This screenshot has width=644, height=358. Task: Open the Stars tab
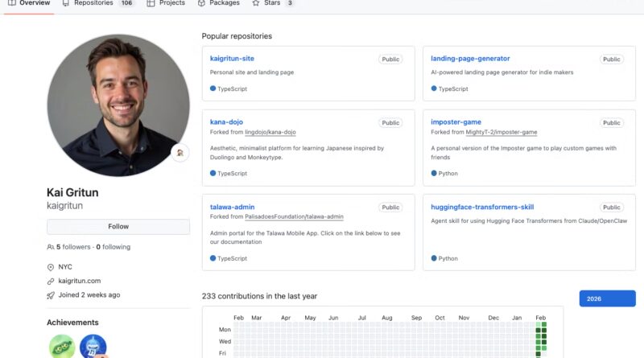pos(273,3)
